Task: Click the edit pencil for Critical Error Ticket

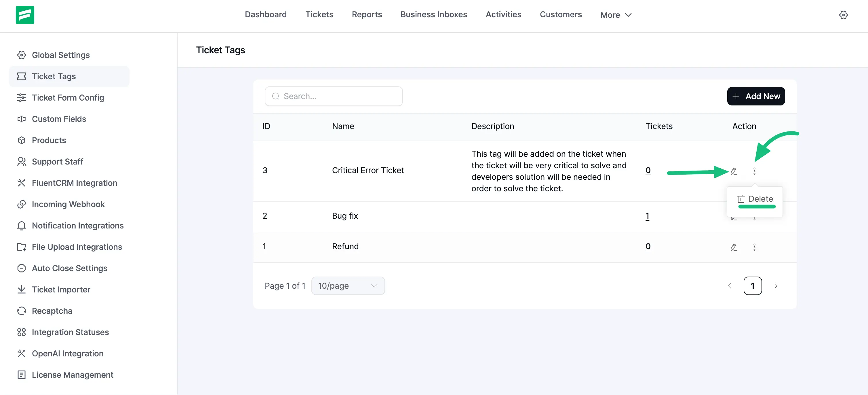Action: click(x=734, y=171)
